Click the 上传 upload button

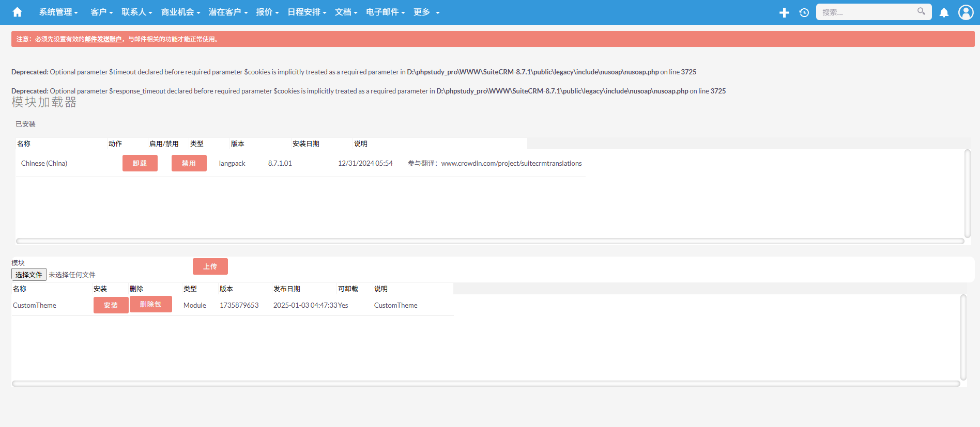(210, 266)
